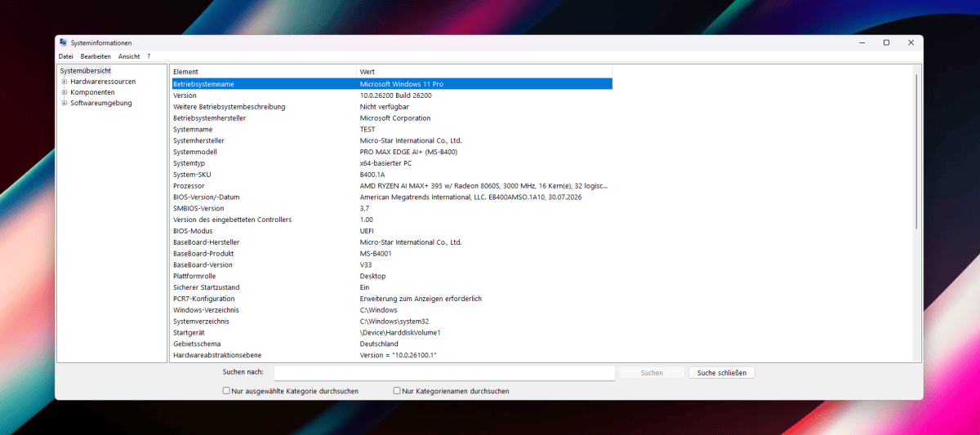Maximize the Systeminformationen window
This screenshot has height=435, width=980.
click(x=886, y=42)
